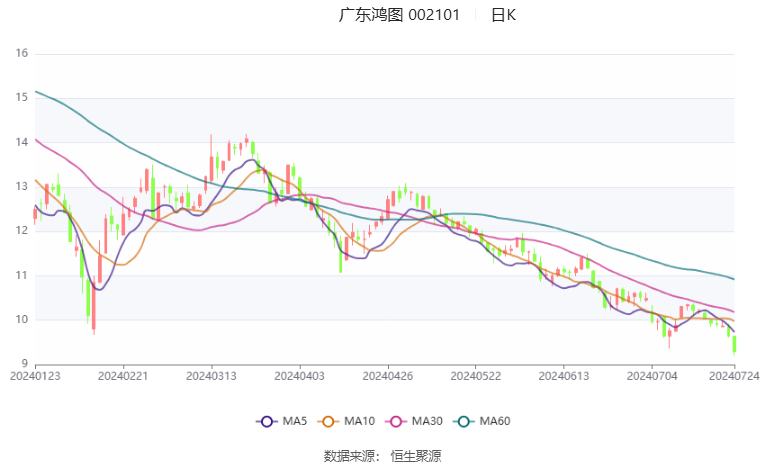Toggle the MA60 legend series
This screenshot has height=465, width=765.
coord(482,421)
